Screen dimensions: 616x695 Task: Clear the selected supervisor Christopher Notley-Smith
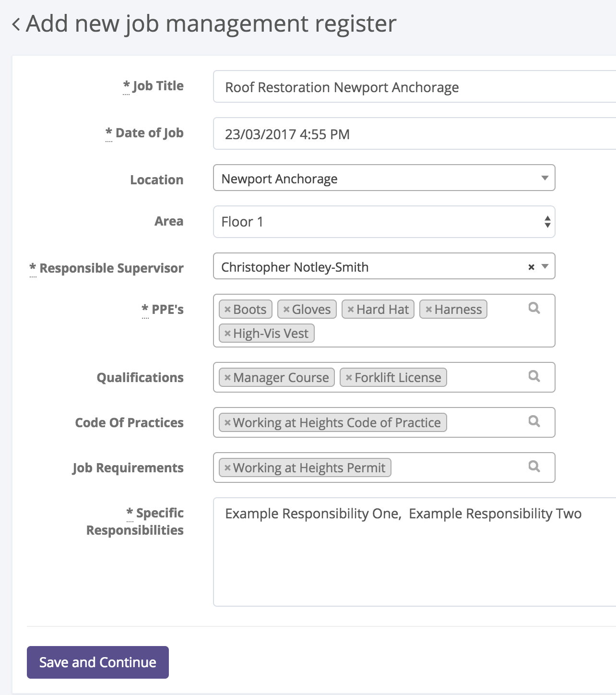531,267
